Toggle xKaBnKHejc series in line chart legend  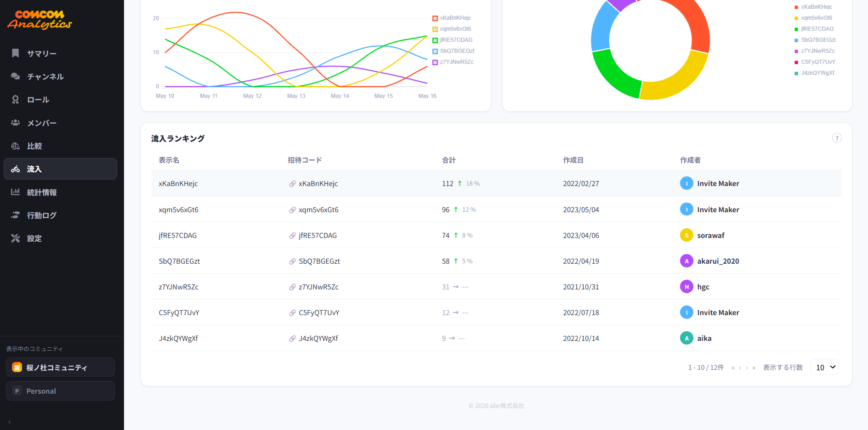452,18
